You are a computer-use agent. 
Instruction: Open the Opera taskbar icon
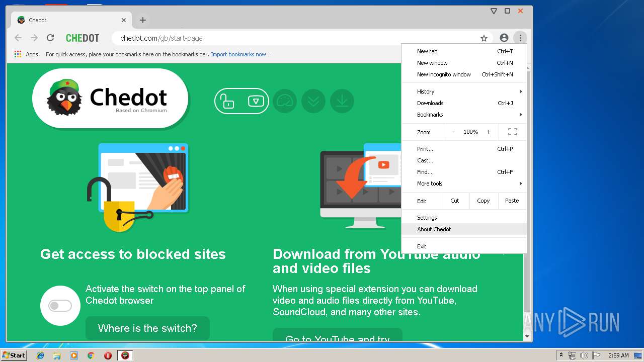108,355
